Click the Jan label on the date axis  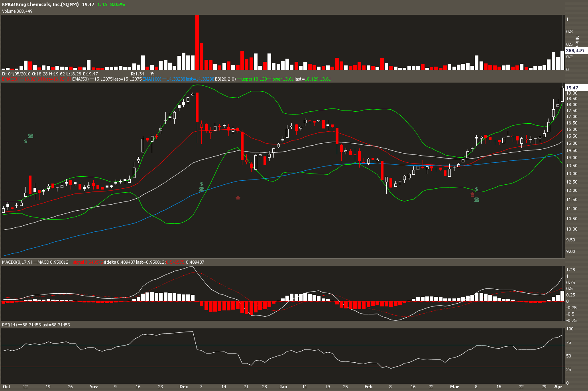click(283, 387)
